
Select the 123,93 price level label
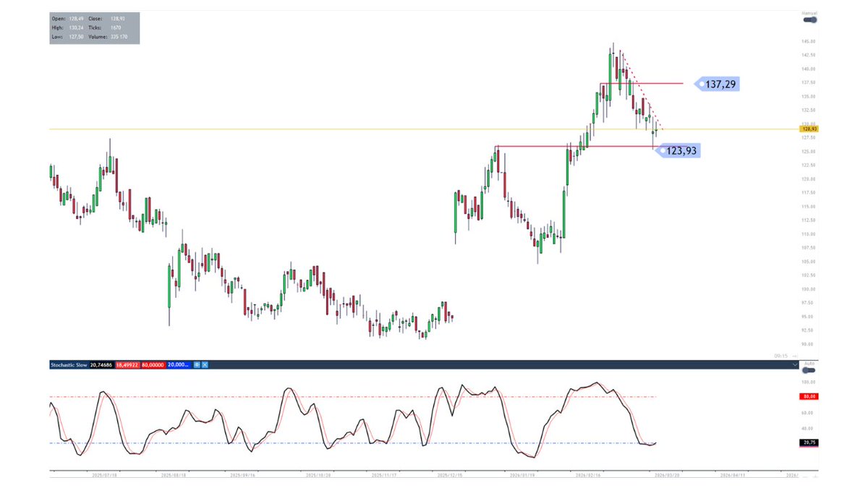677,150
